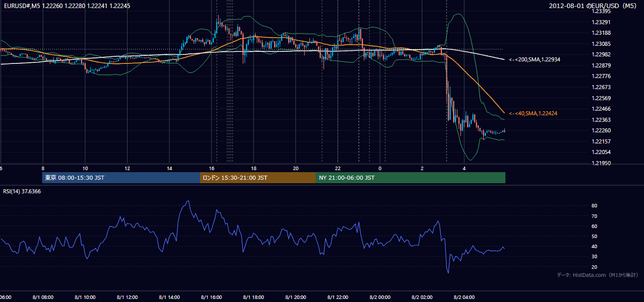This screenshot has width=644, height=302.
Task: Click the 8/1 18:00 time label
Action: (253, 297)
